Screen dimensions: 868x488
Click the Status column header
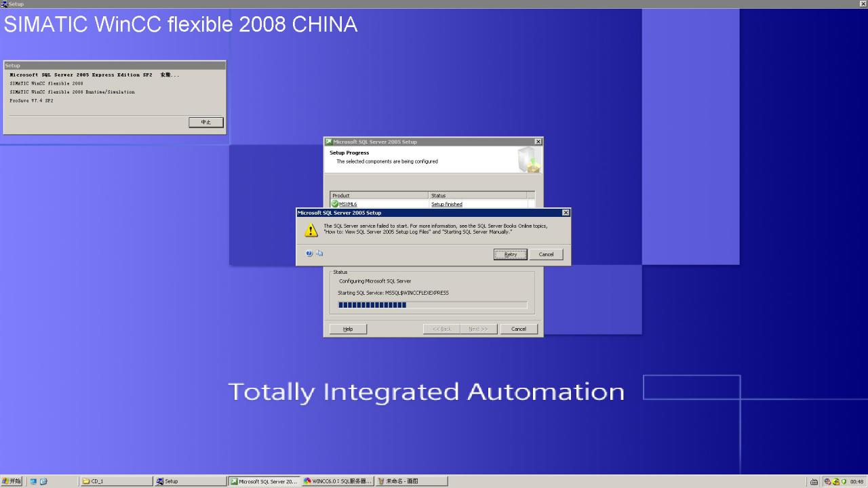pos(478,195)
